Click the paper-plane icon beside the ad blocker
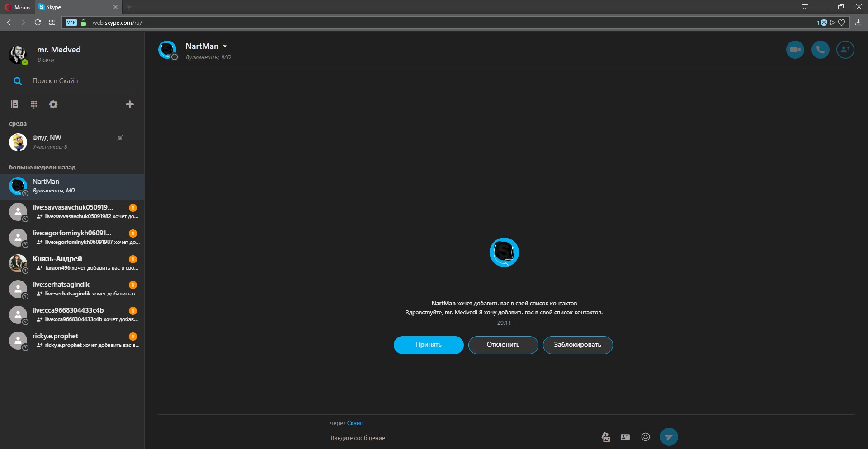 (x=832, y=23)
